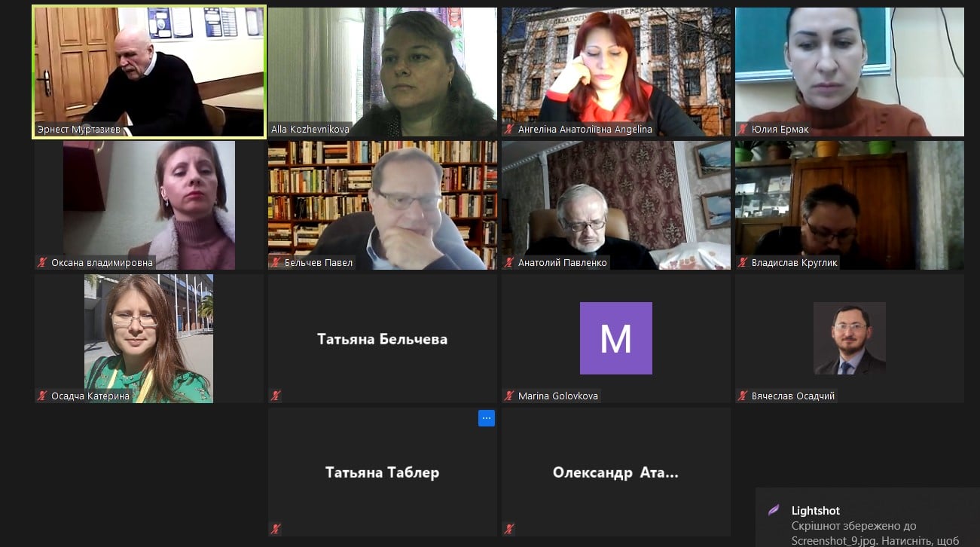This screenshot has height=547, width=980.
Task: Click muted mic icon beside Владислав Круглик
Action: [743, 263]
